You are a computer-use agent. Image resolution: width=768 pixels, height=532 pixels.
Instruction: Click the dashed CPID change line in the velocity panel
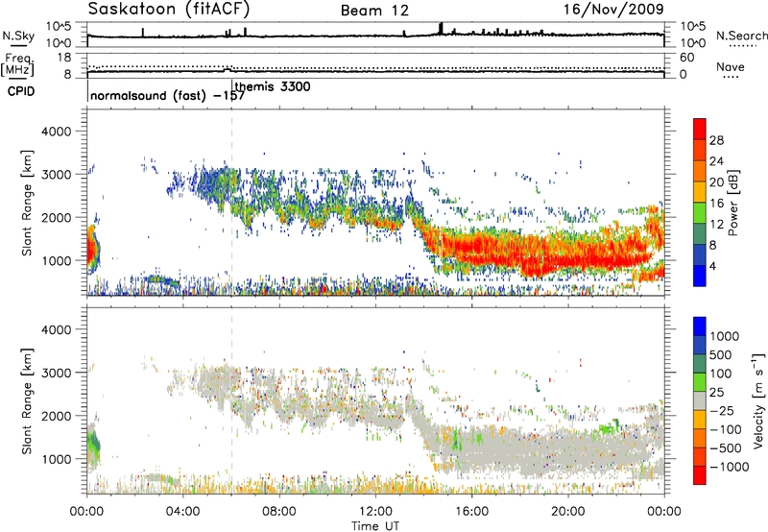pyautogui.click(x=231, y=400)
